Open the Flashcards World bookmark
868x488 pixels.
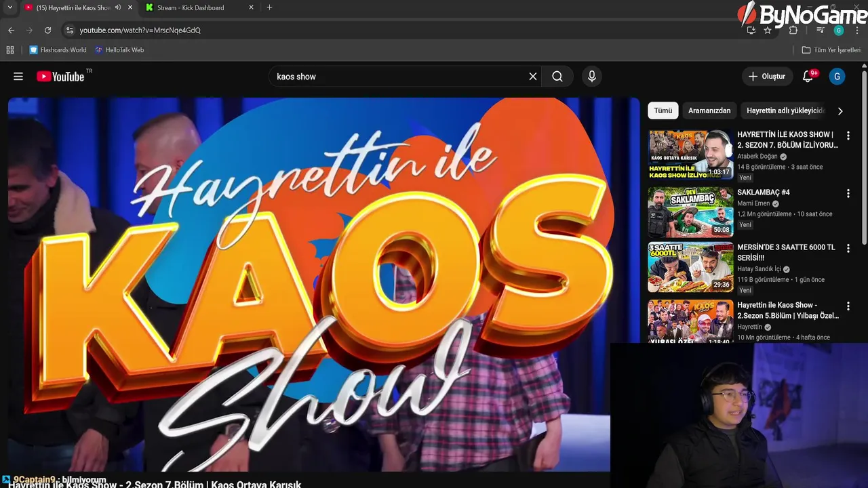(x=58, y=49)
